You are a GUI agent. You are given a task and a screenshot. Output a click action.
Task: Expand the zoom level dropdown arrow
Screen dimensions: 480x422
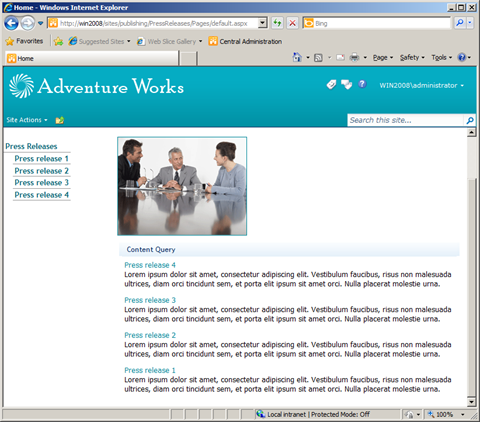tap(463, 414)
